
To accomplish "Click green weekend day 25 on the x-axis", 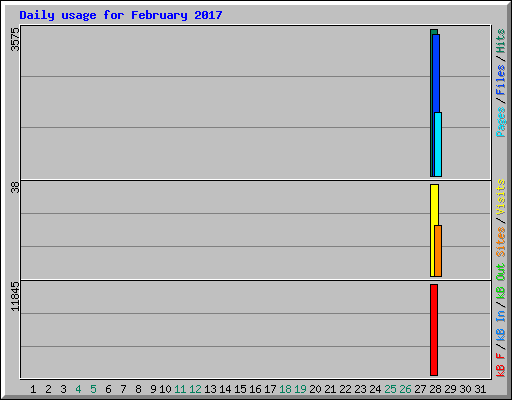I will pos(390,389).
